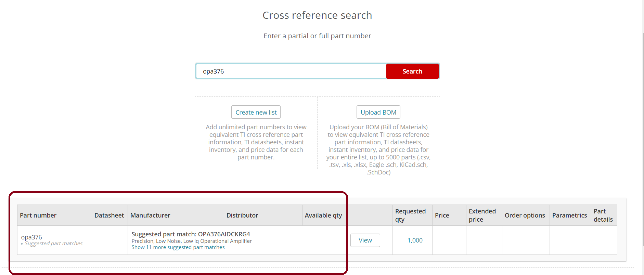Click the Extended price column header
Screen dimensions: 644x275
tap(482, 215)
